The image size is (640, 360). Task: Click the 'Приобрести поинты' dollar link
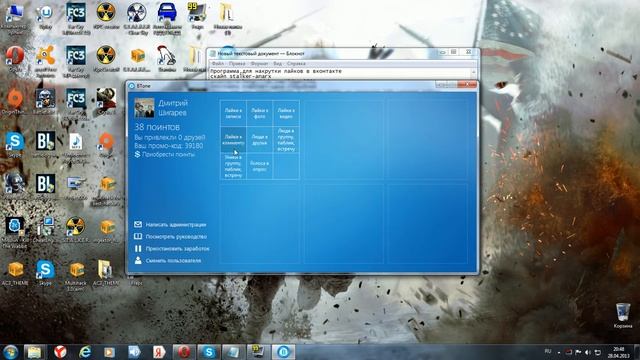click(x=165, y=154)
